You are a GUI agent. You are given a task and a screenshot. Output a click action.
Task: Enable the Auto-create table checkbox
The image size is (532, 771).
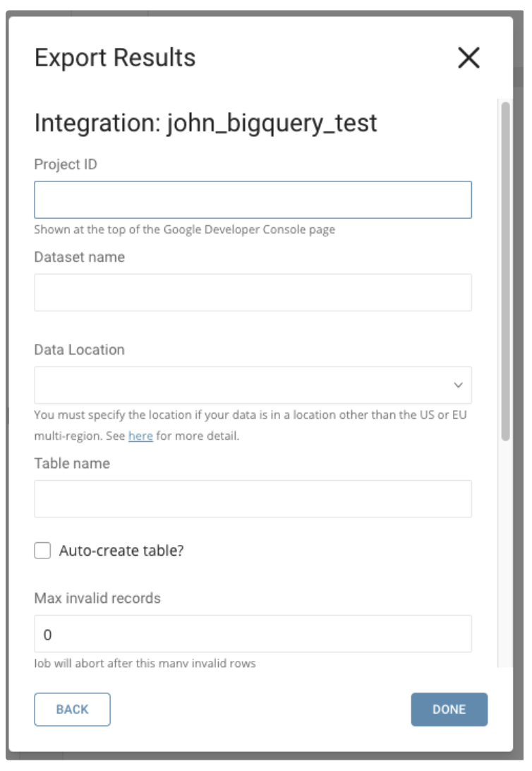43,551
